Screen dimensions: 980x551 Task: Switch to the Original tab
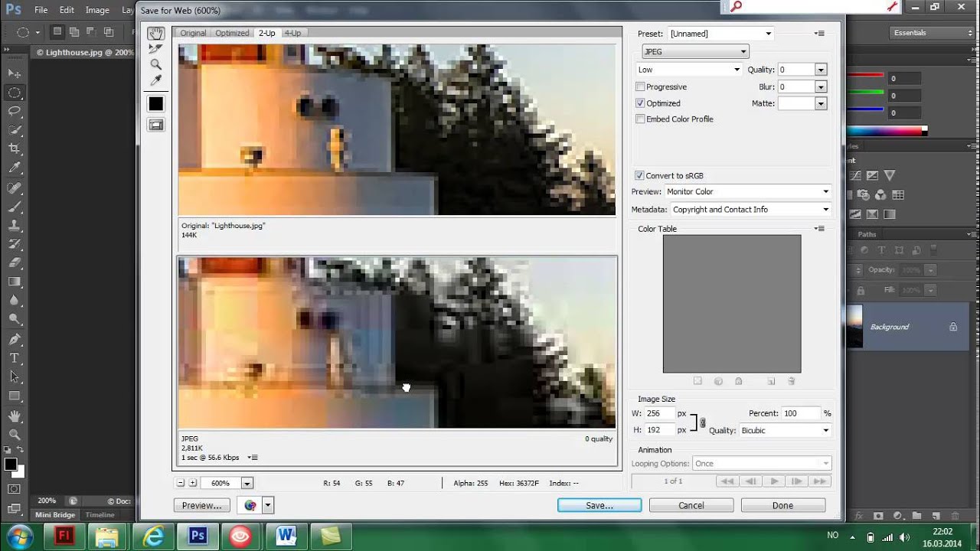pos(193,33)
